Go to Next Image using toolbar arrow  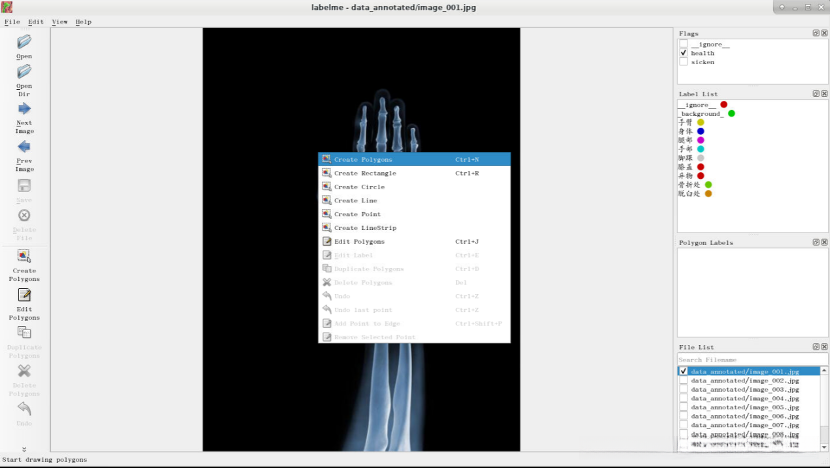tap(24, 109)
